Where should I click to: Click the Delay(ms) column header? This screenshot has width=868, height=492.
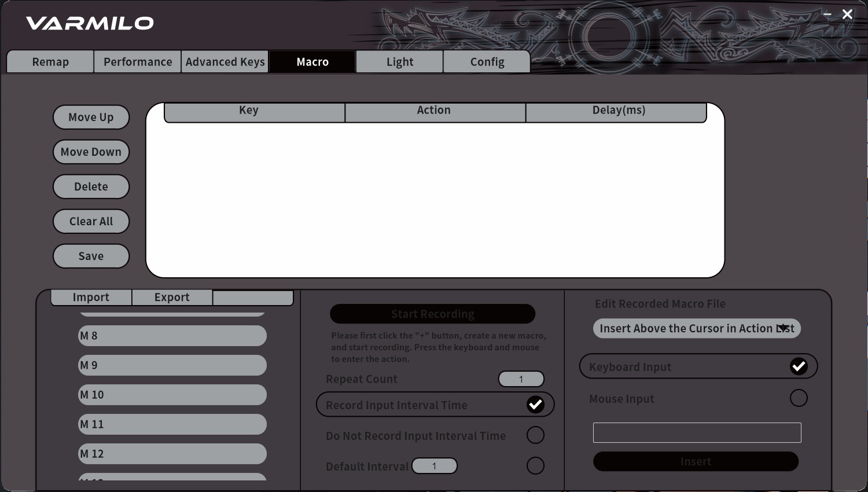point(616,112)
